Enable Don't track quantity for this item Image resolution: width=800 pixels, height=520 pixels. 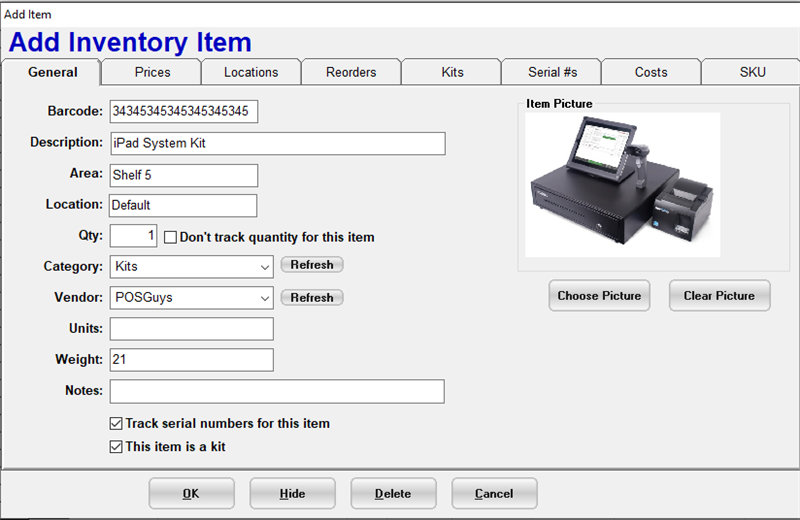pyautogui.click(x=170, y=237)
